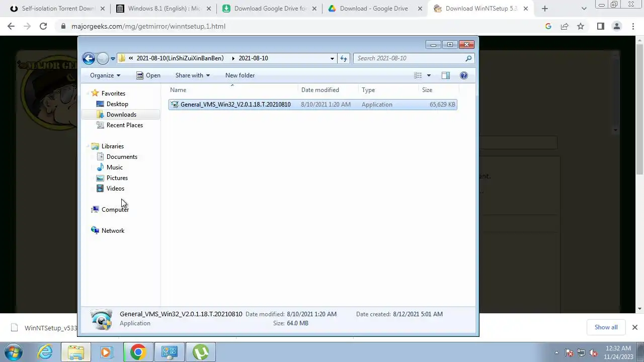Bookmark this page with the star icon

point(581,26)
